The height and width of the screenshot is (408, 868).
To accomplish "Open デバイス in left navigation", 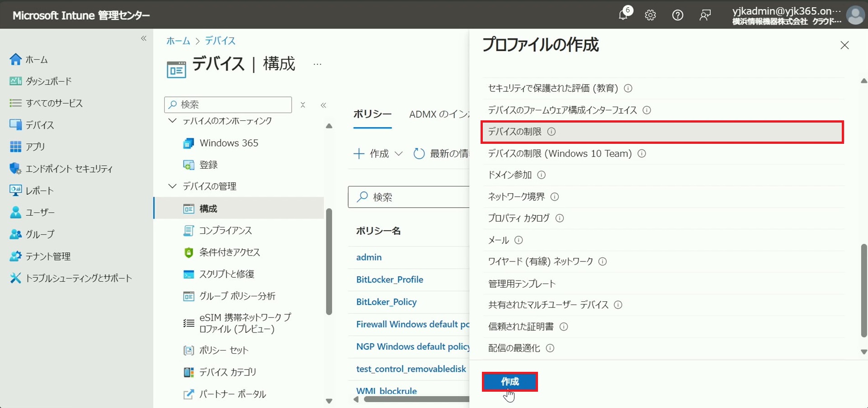I will point(32,125).
